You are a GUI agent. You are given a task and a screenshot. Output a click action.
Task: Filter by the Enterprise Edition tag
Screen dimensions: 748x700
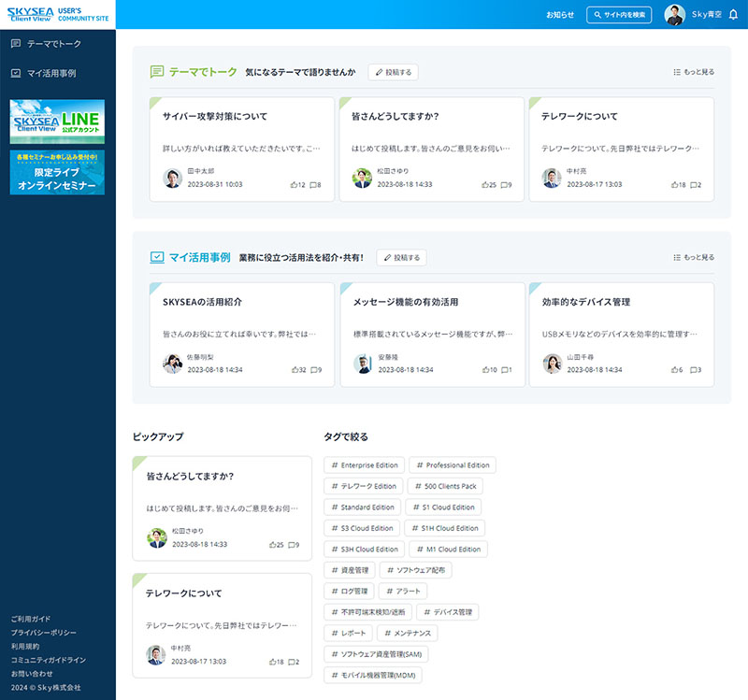(364, 464)
